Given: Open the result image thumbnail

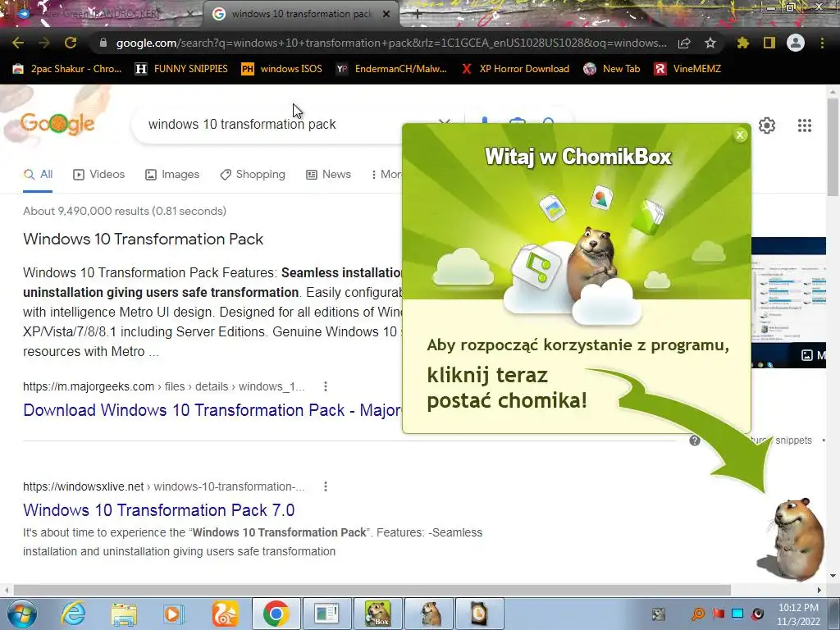Looking at the screenshot, I should [x=788, y=303].
